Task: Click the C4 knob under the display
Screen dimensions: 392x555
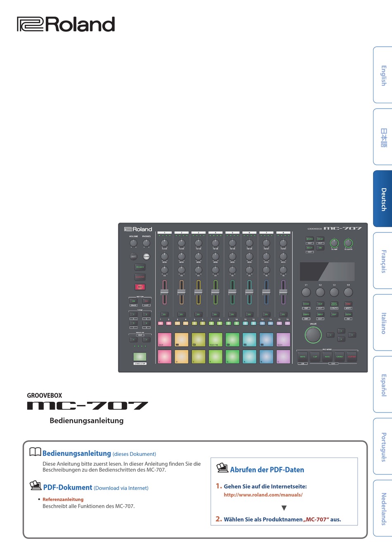Action: 348,292
